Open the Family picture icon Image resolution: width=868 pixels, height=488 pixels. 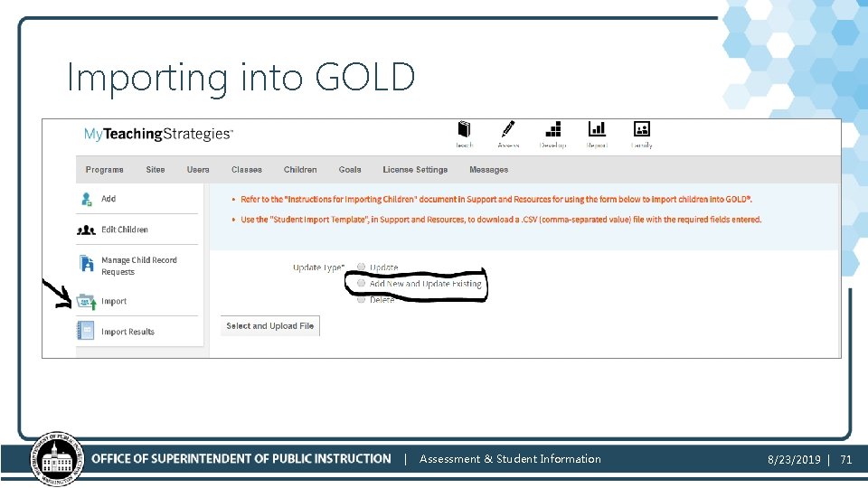coord(642,129)
